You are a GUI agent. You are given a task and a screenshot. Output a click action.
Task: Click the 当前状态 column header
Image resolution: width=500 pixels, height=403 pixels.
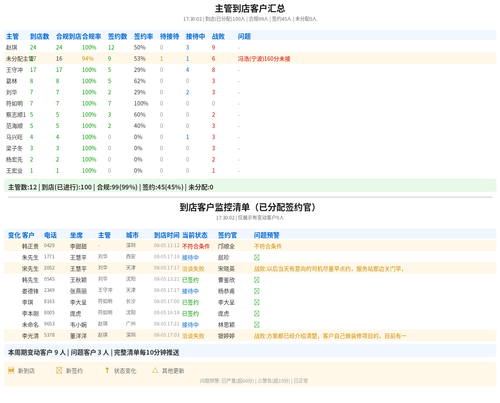195,235
